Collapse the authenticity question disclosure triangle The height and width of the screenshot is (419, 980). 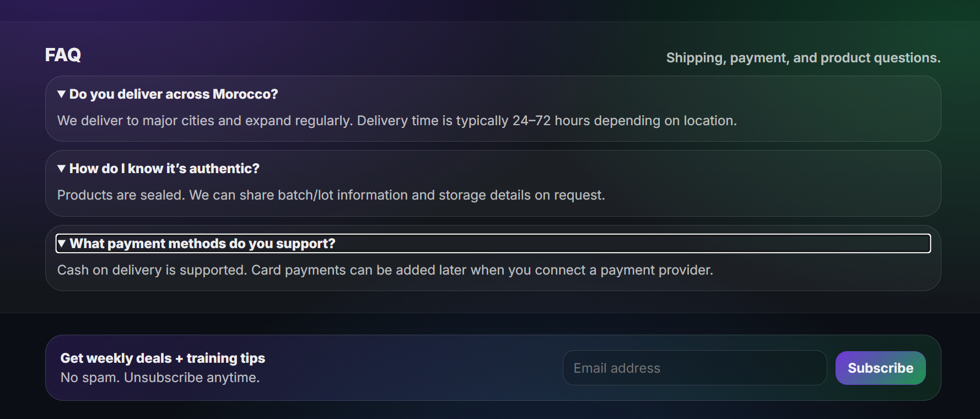(x=61, y=169)
